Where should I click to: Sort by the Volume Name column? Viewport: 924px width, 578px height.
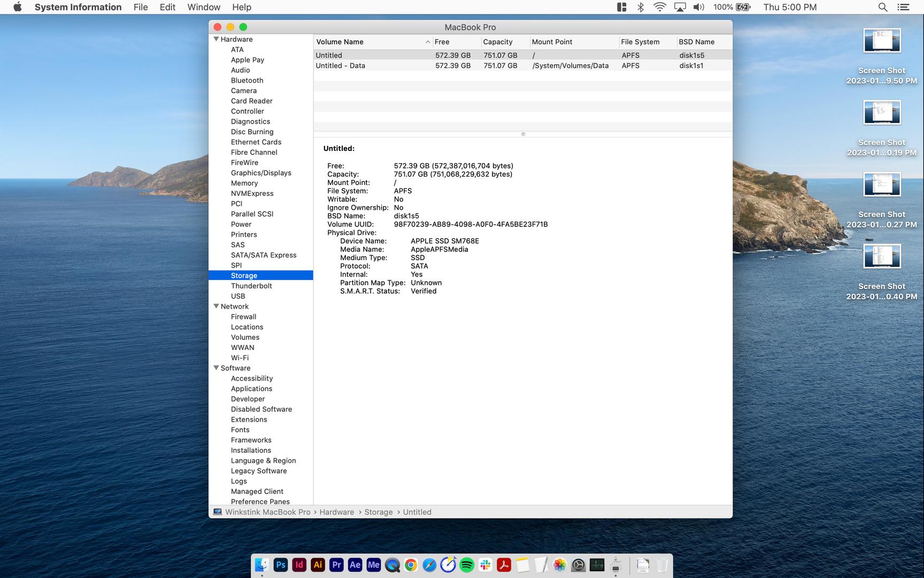click(373, 42)
